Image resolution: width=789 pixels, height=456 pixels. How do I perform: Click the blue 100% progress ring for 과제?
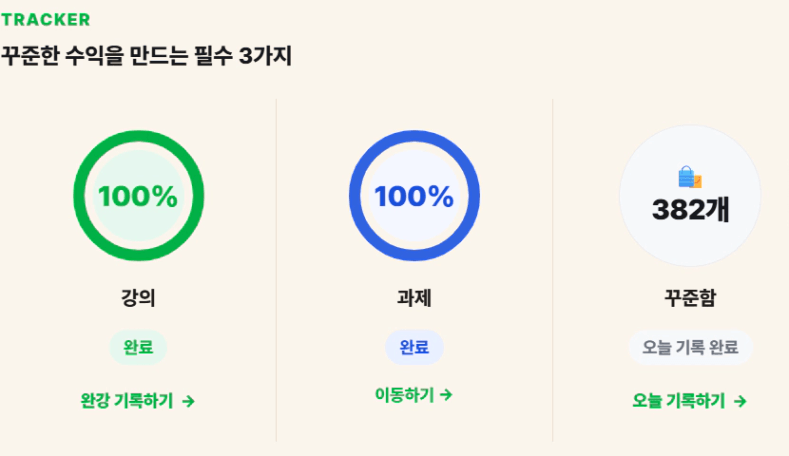point(414,195)
